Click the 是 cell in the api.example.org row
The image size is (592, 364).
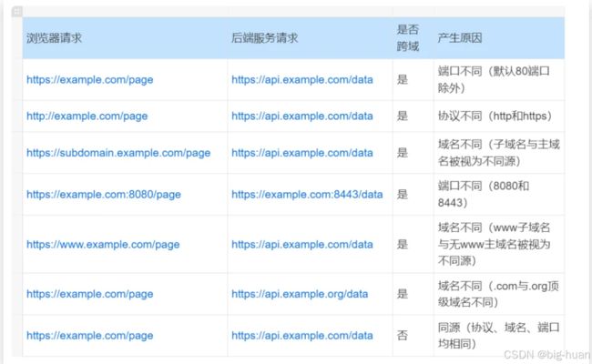pos(413,294)
